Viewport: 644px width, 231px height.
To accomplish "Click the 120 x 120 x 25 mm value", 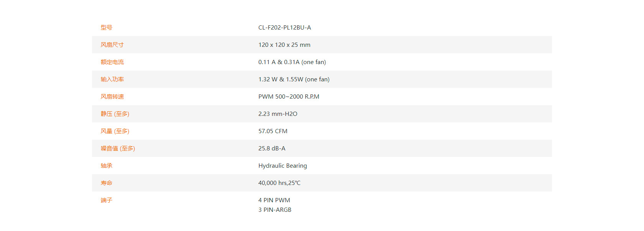I will [284, 45].
